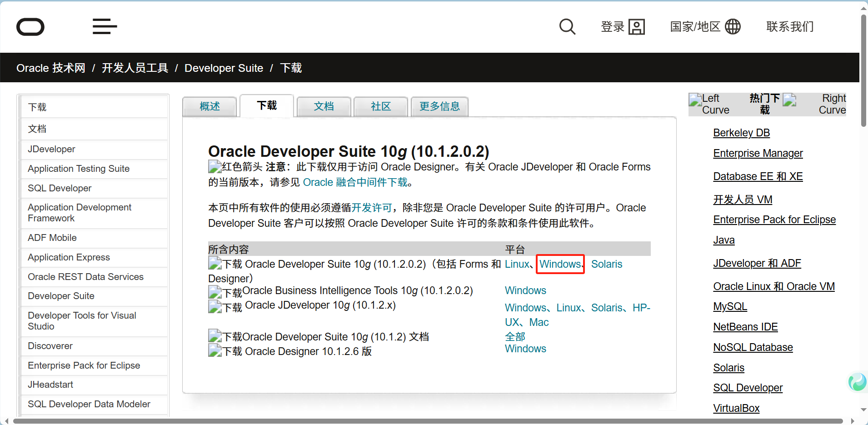Click the 开发许可 license link
Image resolution: width=868 pixels, height=425 pixels.
click(372, 208)
